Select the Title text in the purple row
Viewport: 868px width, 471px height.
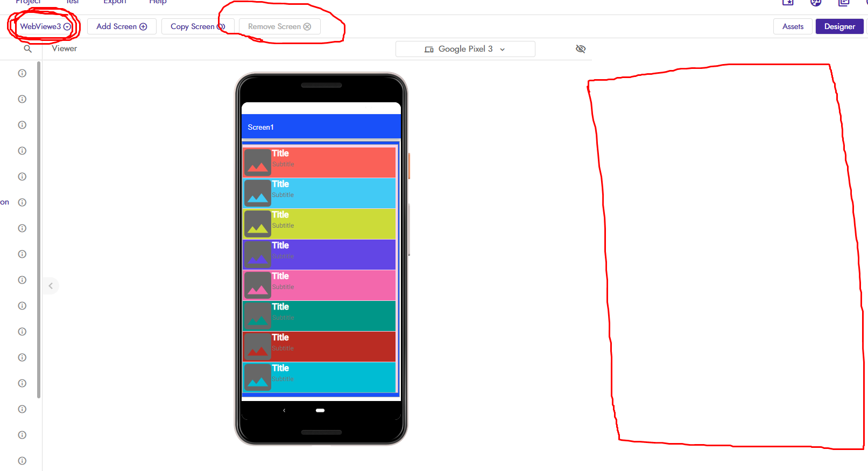(280, 245)
